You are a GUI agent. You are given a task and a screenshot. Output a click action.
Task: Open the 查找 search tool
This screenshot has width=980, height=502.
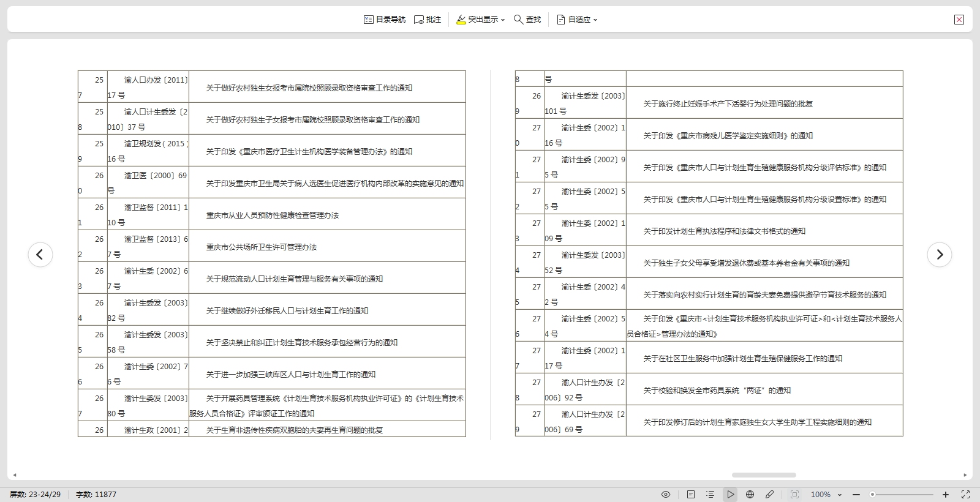pos(527,20)
